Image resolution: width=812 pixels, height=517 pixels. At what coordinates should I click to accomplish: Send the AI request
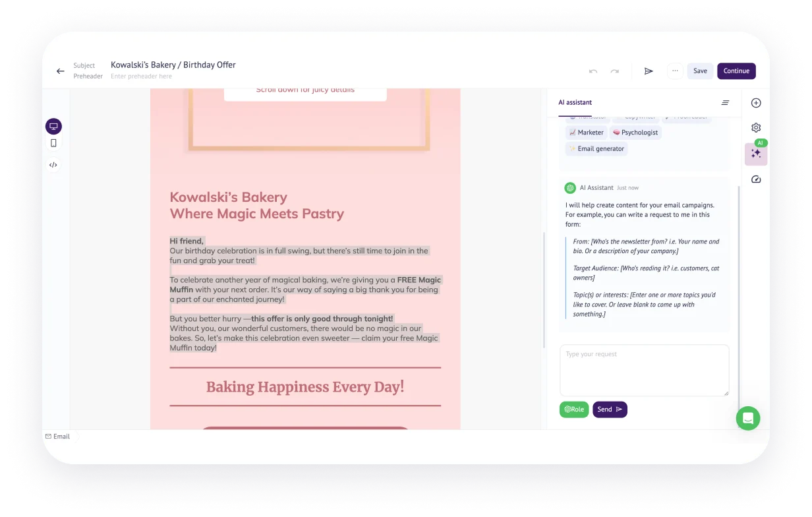click(x=610, y=410)
